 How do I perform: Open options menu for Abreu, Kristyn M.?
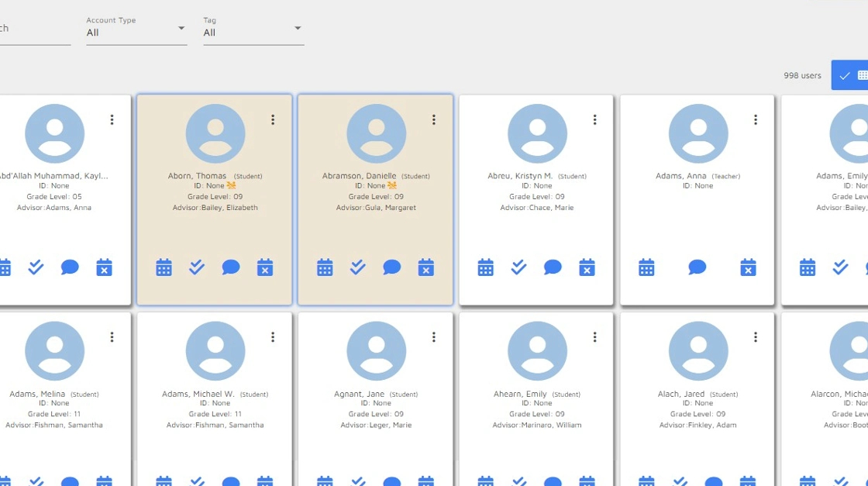(595, 119)
